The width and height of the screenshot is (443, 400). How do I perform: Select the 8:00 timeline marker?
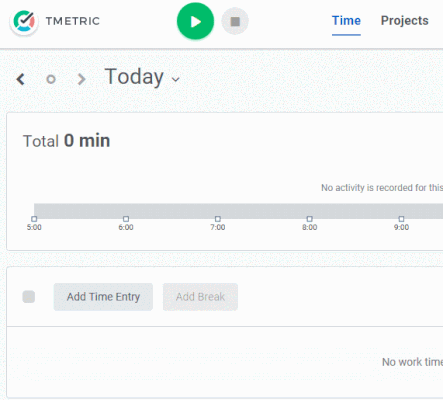tap(310, 219)
